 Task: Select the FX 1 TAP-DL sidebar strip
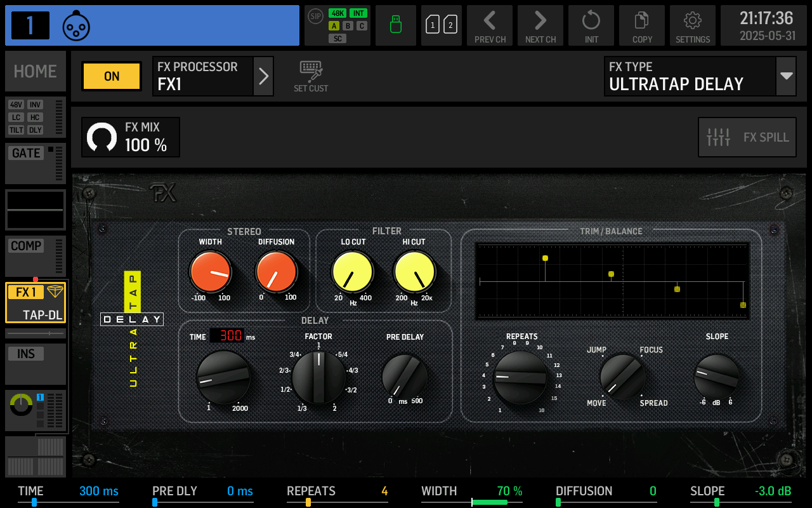point(35,300)
